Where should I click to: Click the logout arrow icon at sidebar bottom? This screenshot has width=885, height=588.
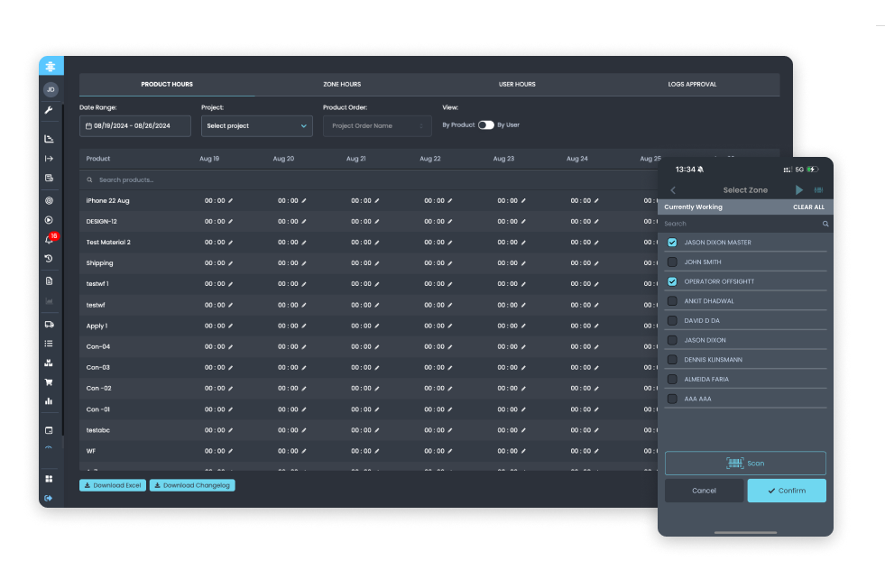[49, 498]
